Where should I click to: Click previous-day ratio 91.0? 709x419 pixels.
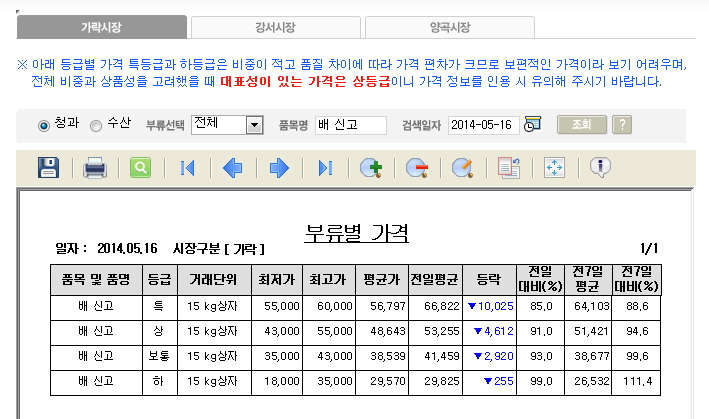click(541, 331)
